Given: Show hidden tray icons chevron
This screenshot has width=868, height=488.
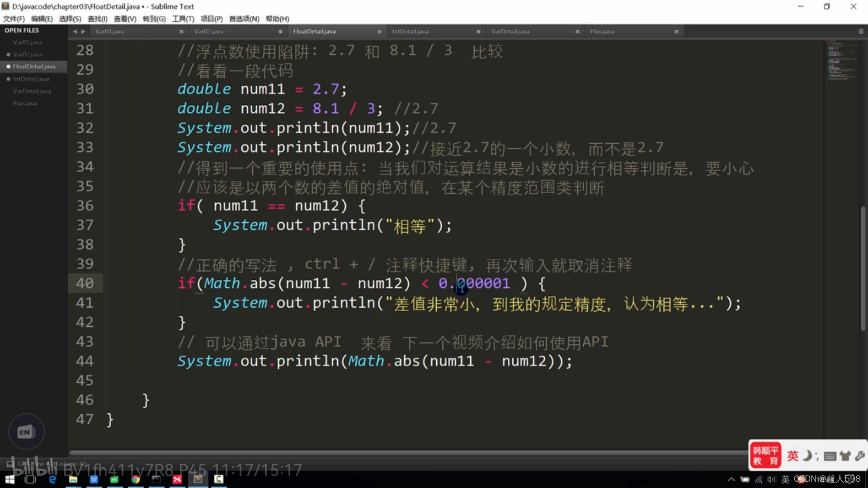Looking at the screenshot, I should point(731,479).
